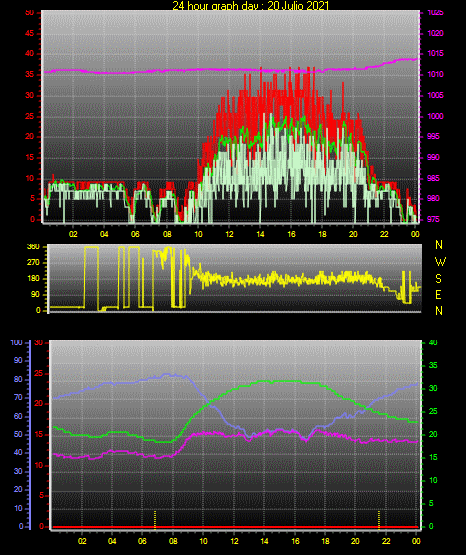Click the graph title '24 hour graph day'
466x555 pixels.
pyautogui.click(x=216, y=6)
